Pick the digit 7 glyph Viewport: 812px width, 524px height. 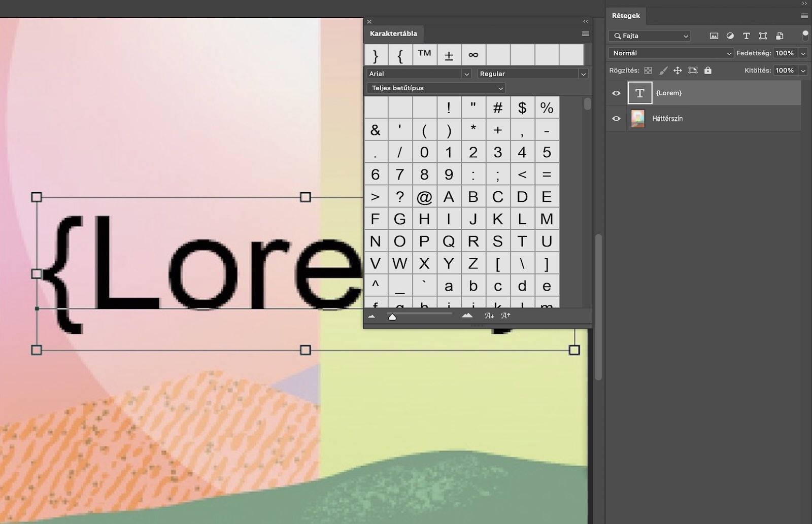pos(400,174)
